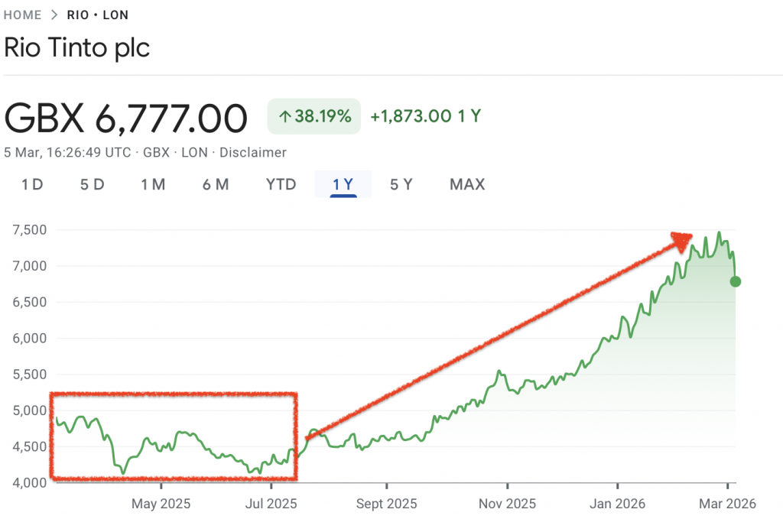Choose the 6M time range
783x532 pixels.
(216, 184)
